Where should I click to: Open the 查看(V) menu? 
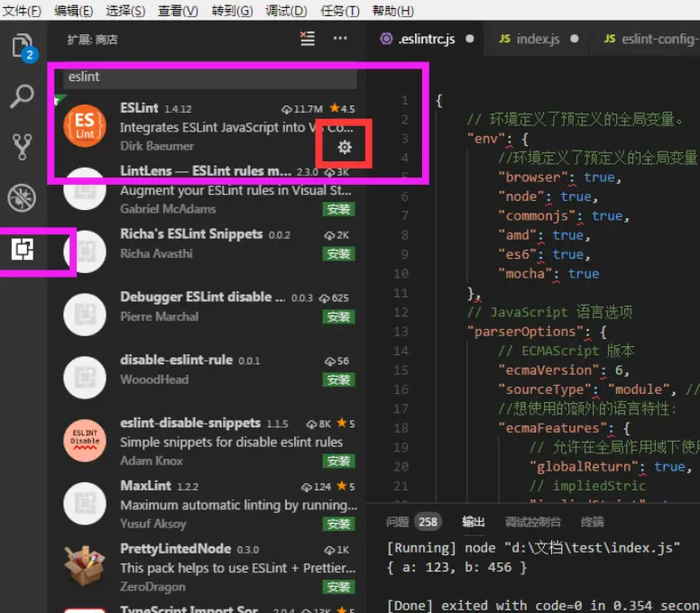click(178, 10)
